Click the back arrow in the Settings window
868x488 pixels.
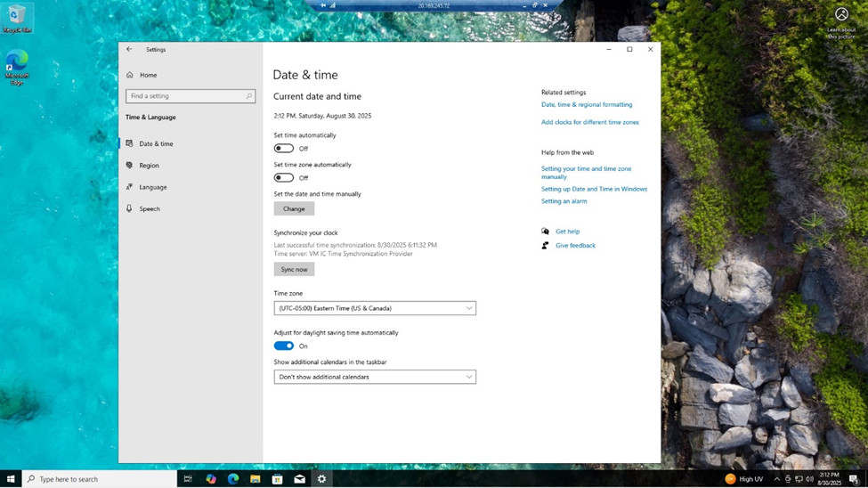(129, 50)
